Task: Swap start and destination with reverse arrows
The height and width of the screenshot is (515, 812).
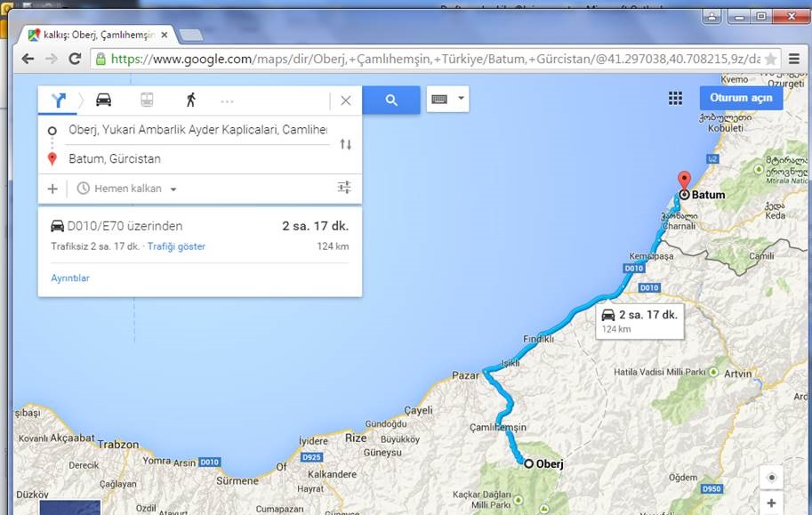Action: tap(345, 144)
